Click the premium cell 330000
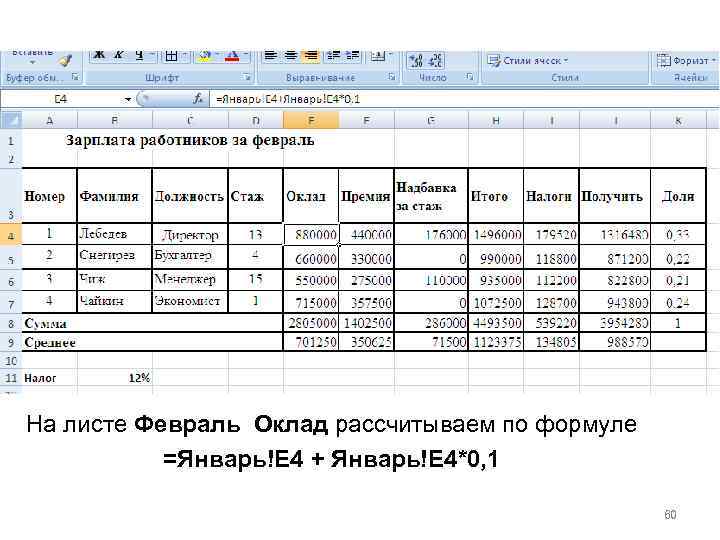This screenshot has width=720, height=540. [x=366, y=258]
